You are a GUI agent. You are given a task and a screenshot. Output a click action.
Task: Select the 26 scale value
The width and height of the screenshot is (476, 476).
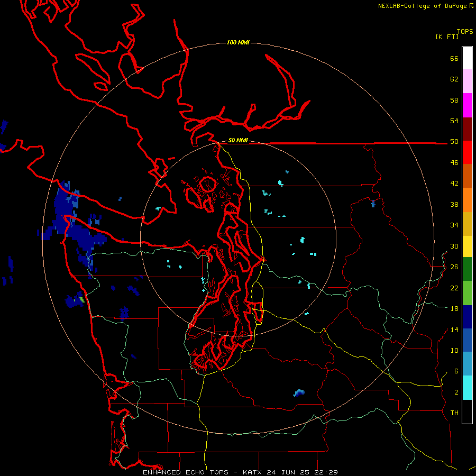coord(454,267)
